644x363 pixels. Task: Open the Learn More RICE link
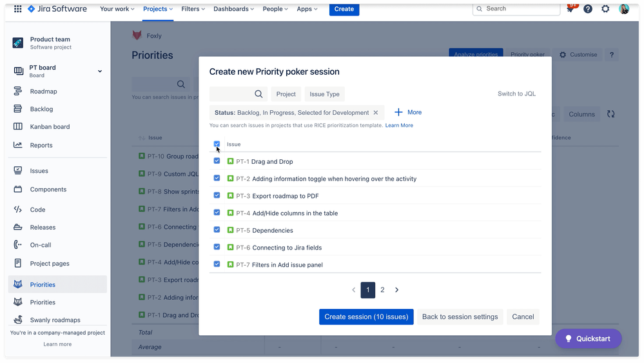399,125
